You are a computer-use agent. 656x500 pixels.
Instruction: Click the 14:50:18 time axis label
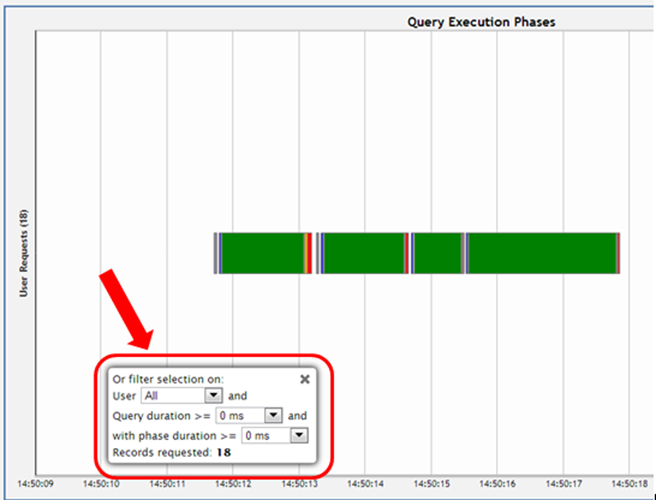(x=628, y=483)
